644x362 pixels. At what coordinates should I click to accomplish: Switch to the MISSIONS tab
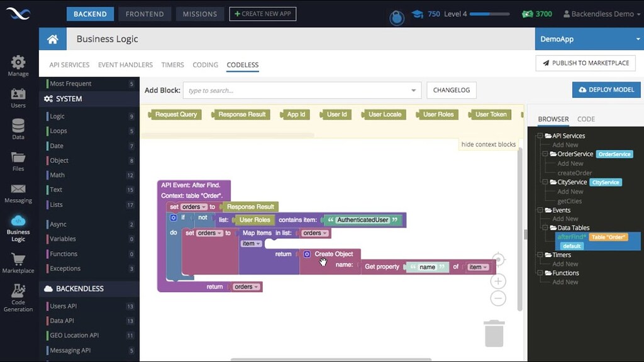[x=199, y=14]
